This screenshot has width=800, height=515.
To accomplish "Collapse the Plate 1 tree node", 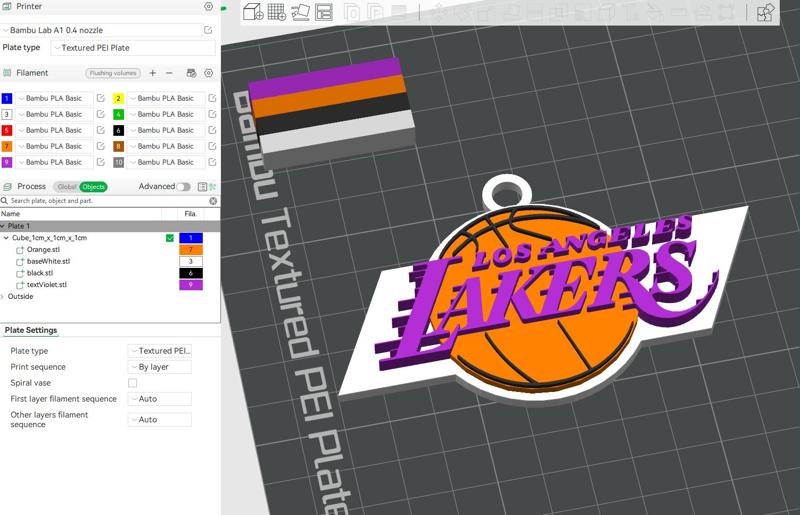I will [3, 226].
